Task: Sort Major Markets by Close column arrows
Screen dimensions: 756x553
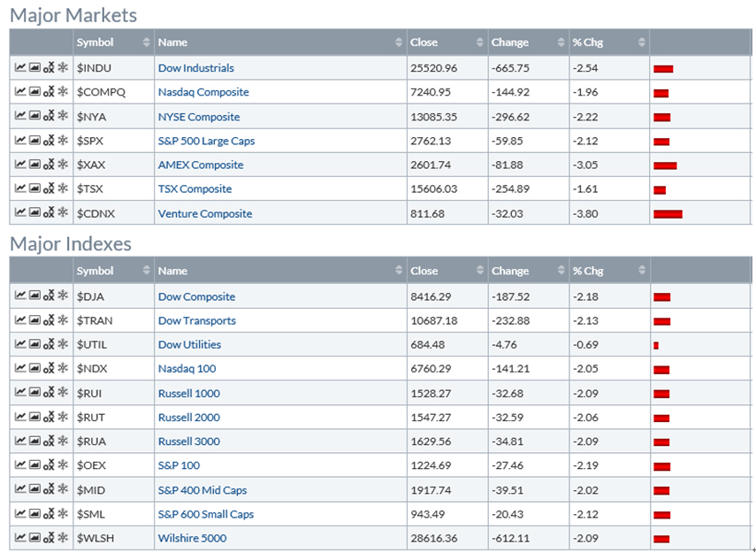Action: coord(480,42)
